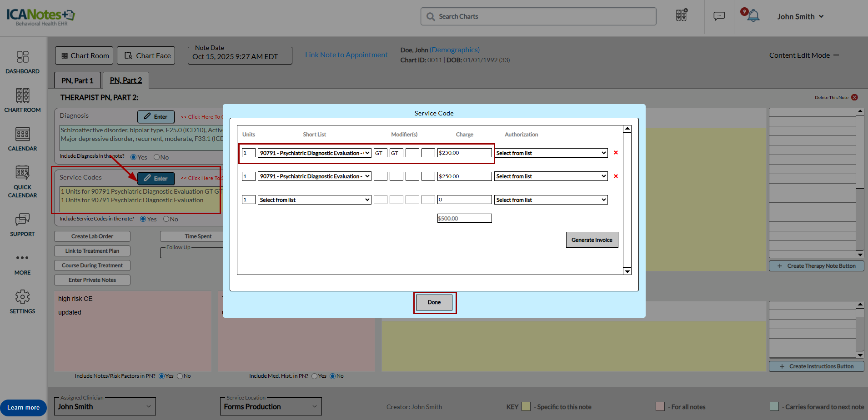The image size is (868, 420).
Task: Switch to the PN, Part 1 tab
Action: 77,80
